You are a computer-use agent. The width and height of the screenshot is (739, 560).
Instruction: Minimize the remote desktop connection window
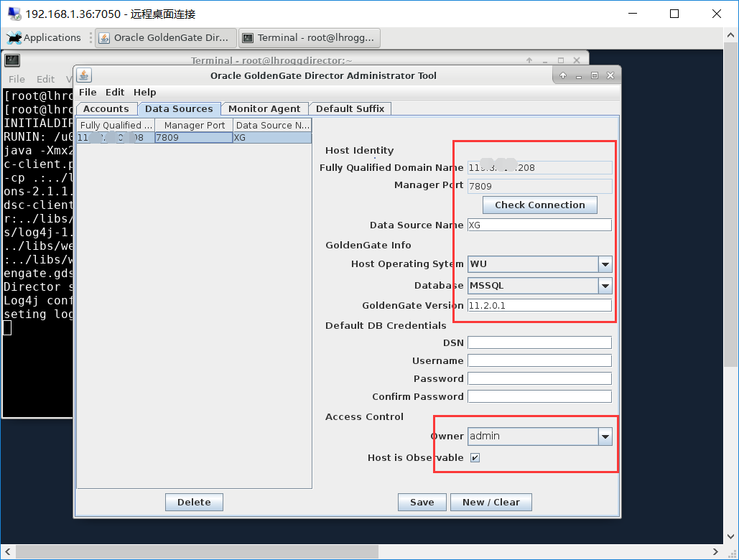(x=633, y=14)
